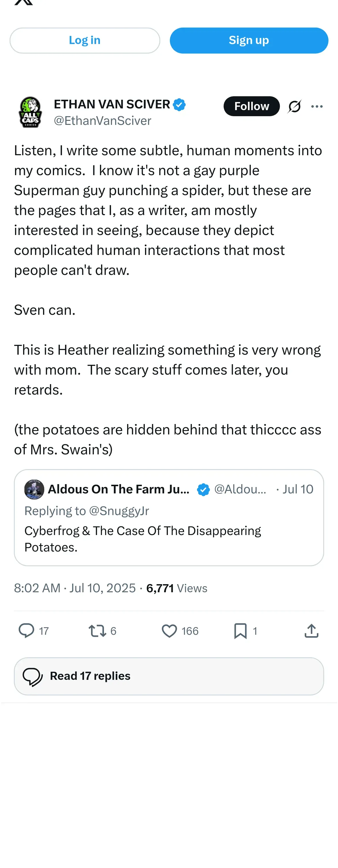Image resolution: width=338 pixels, height=868 pixels.
Task: Follow Ethan Van Sciver
Action: pos(251,106)
